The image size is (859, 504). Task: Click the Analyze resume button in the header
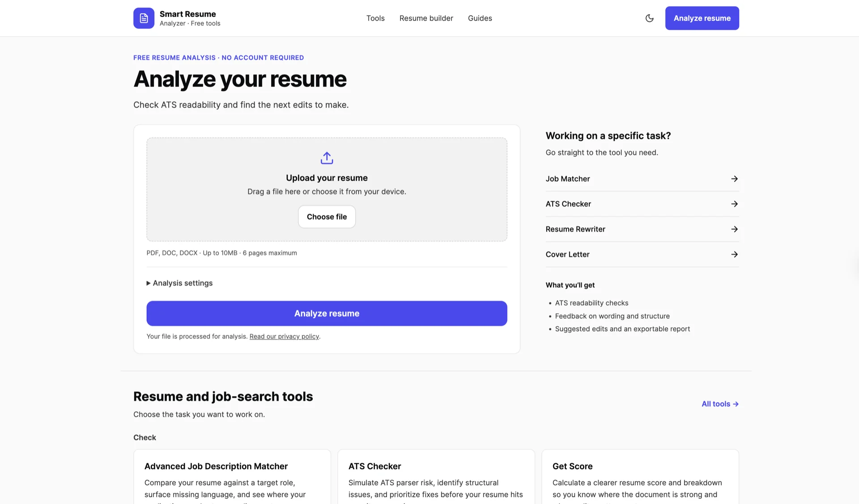tap(702, 18)
